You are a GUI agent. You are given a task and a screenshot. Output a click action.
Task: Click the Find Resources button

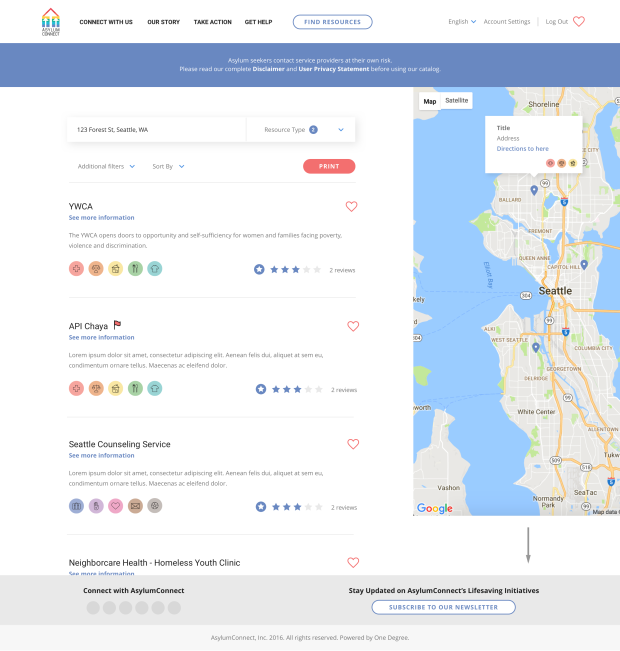[x=332, y=22]
